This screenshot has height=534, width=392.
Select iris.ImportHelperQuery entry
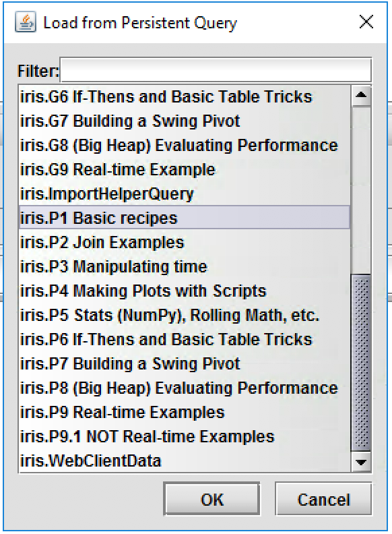[x=185, y=194]
